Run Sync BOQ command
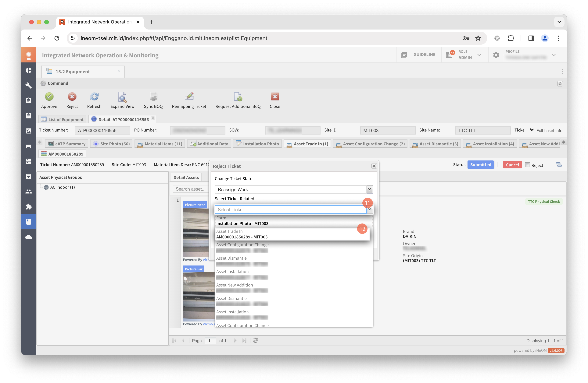Viewport: 588px width, 383px height. (153, 97)
